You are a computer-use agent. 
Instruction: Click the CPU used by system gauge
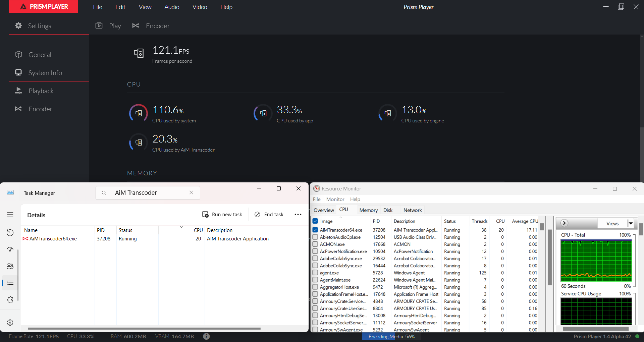[139, 113]
